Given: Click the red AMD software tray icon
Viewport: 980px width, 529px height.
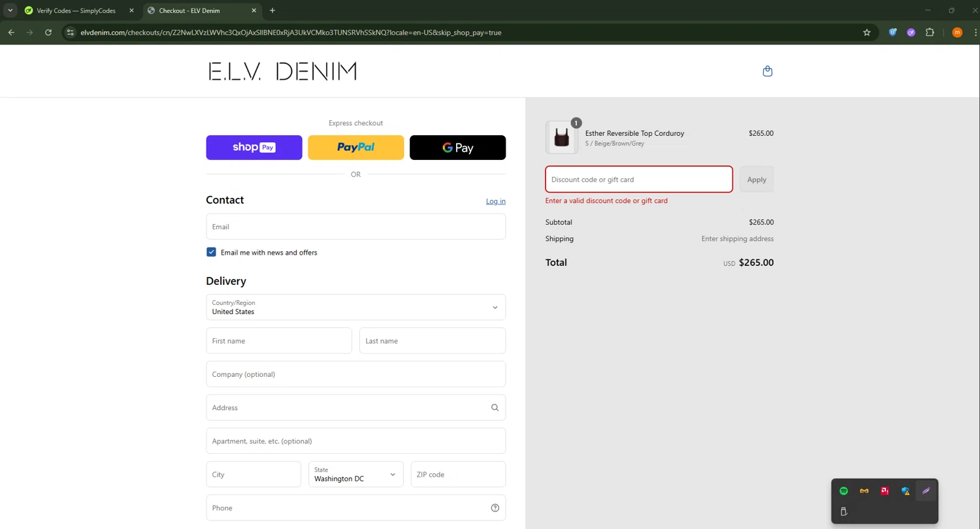Looking at the screenshot, I should [885, 491].
